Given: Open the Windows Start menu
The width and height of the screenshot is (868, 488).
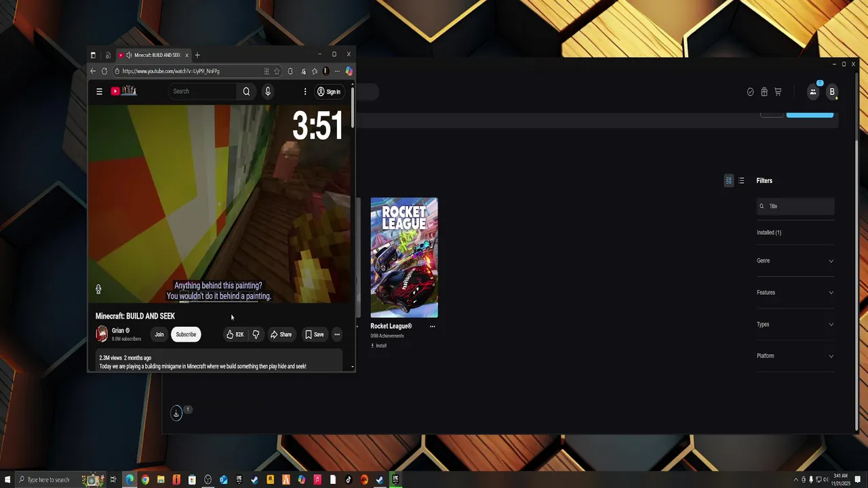Looking at the screenshot, I should [x=7, y=480].
